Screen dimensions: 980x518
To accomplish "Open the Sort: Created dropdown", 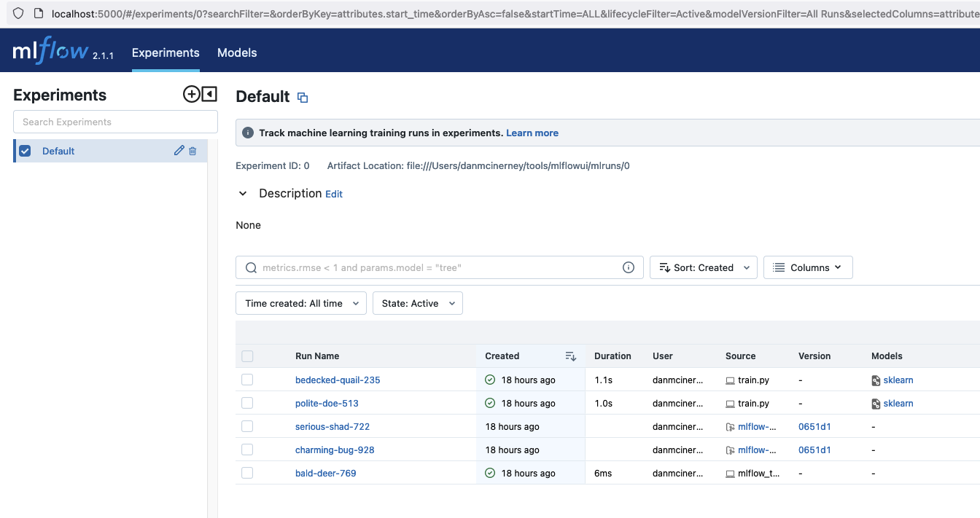I will pyautogui.click(x=703, y=267).
